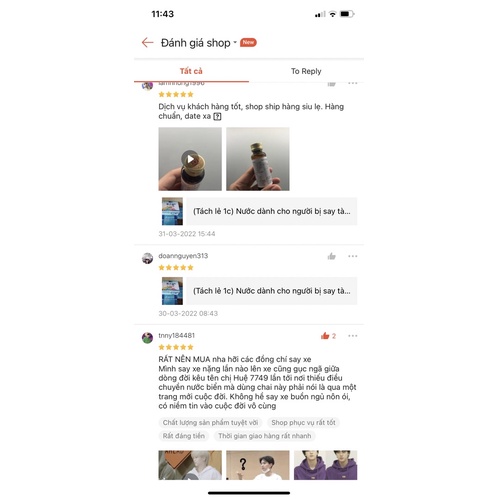Tap the back arrow icon

tap(147, 43)
